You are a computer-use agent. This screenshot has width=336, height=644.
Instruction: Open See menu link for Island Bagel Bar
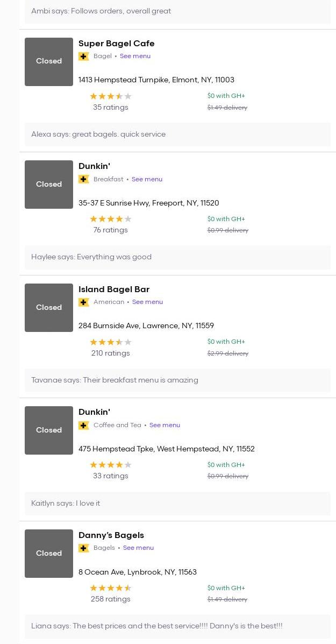click(147, 302)
